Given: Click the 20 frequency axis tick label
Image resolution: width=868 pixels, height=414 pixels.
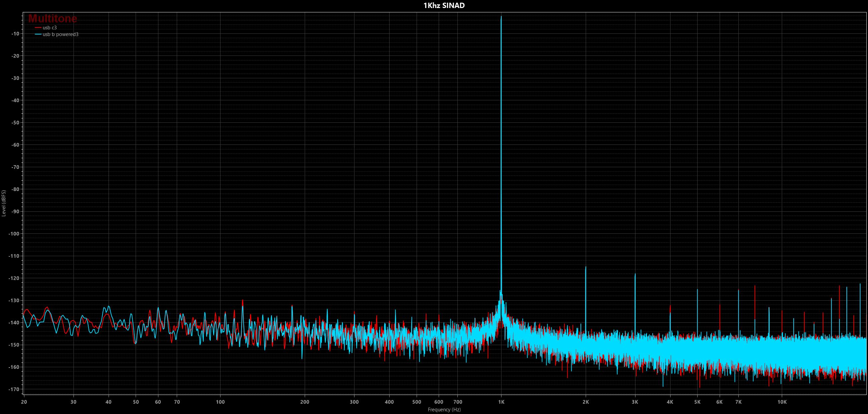Looking at the screenshot, I should click(x=24, y=402).
